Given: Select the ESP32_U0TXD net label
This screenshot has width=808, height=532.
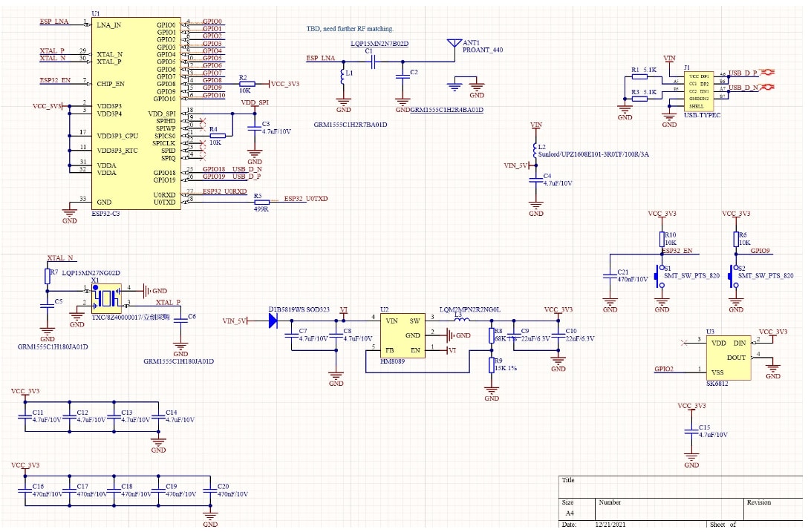Looking at the screenshot, I should coord(306,199).
